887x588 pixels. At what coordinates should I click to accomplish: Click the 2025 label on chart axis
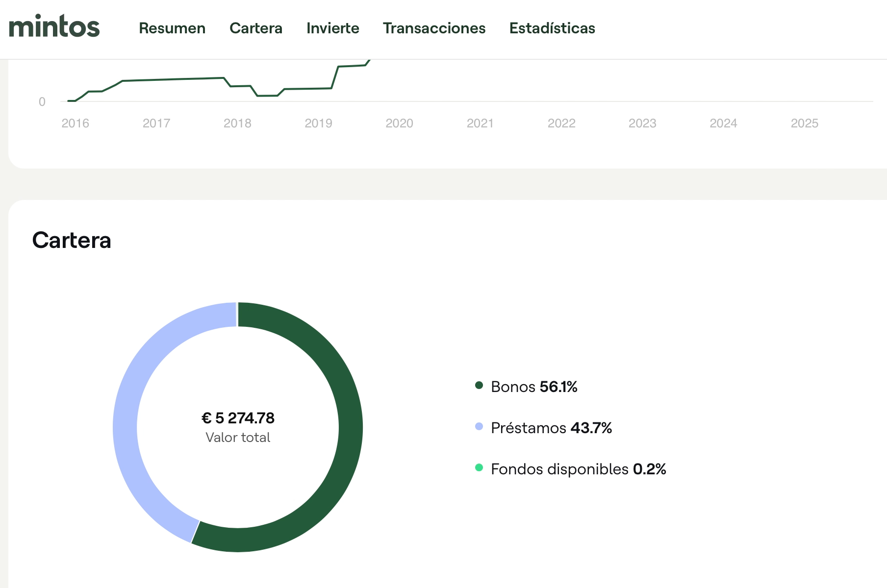(x=804, y=123)
